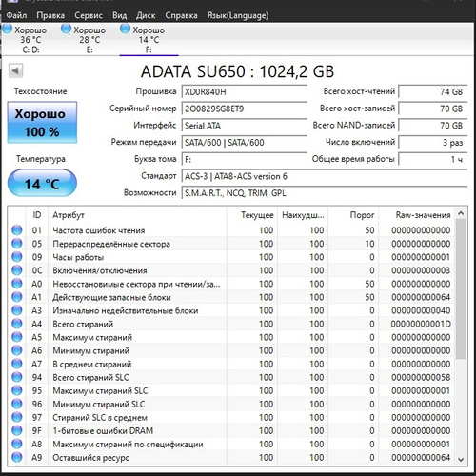Click status icon for Перераспределённые сектора row

(17, 244)
